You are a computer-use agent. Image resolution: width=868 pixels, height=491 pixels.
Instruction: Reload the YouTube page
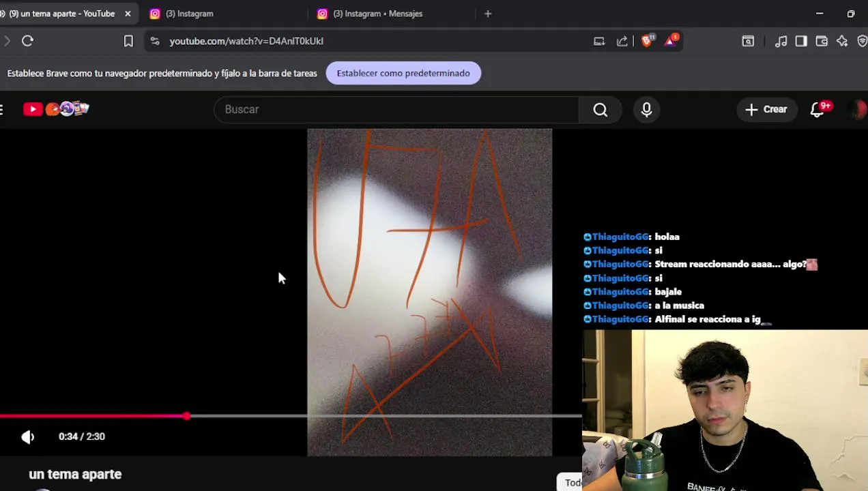tap(27, 41)
